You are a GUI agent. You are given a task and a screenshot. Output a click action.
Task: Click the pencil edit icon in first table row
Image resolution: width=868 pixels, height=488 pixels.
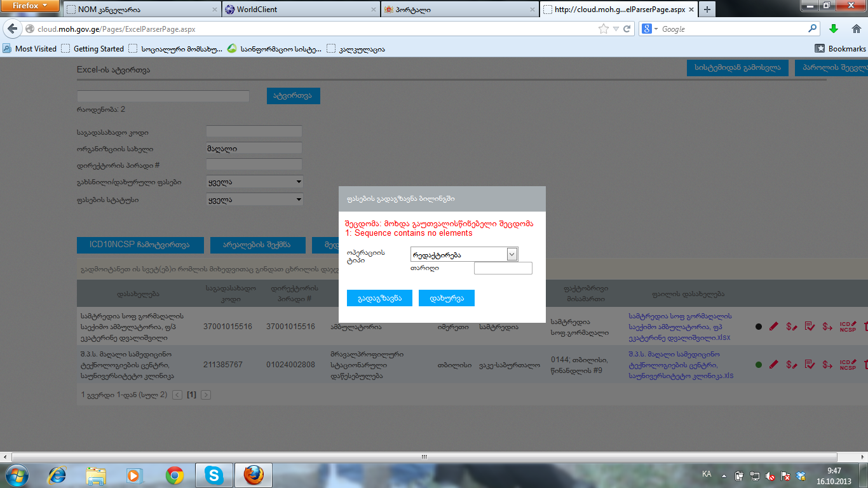pyautogui.click(x=773, y=327)
